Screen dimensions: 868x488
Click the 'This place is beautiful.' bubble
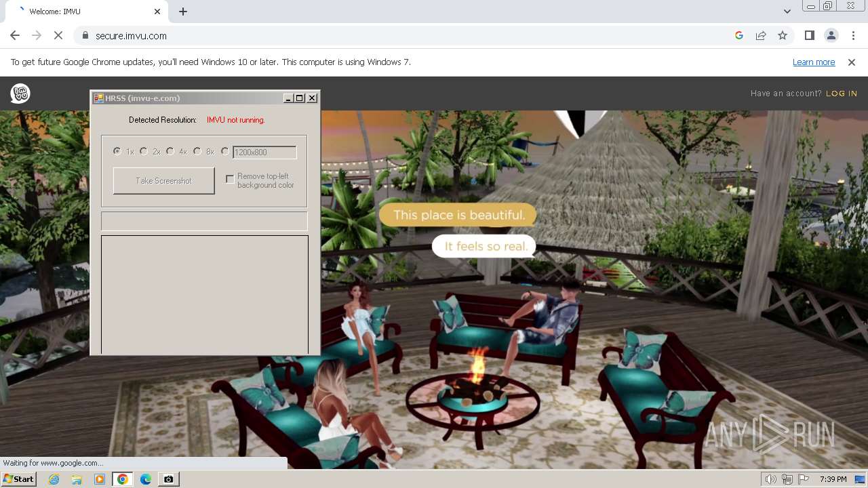[x=458, y=215]
